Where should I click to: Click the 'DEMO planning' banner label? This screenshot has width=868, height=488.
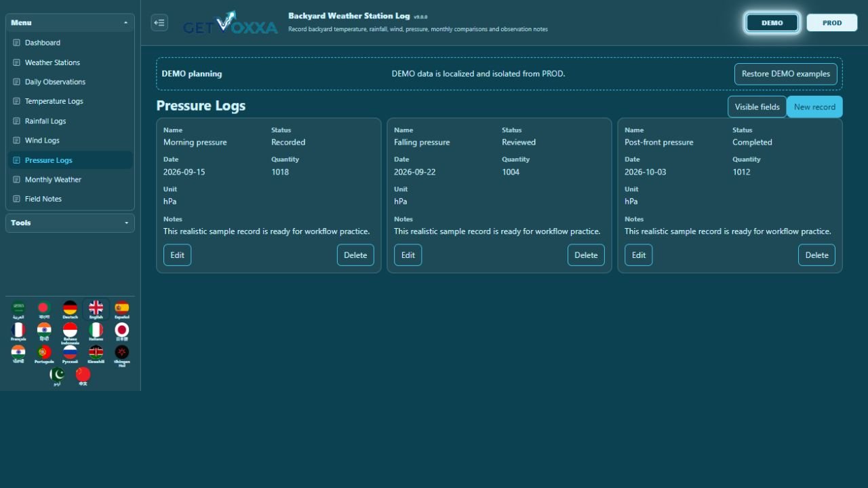pyautogui.click(x=192, y=74)
